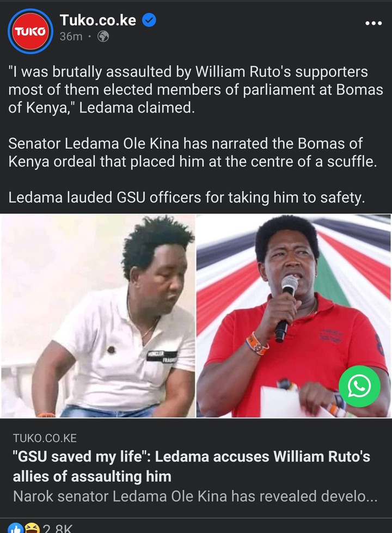The image size is (392, 533).
Task: Click the GSU officers caption sentence
Action: [187, 197]
